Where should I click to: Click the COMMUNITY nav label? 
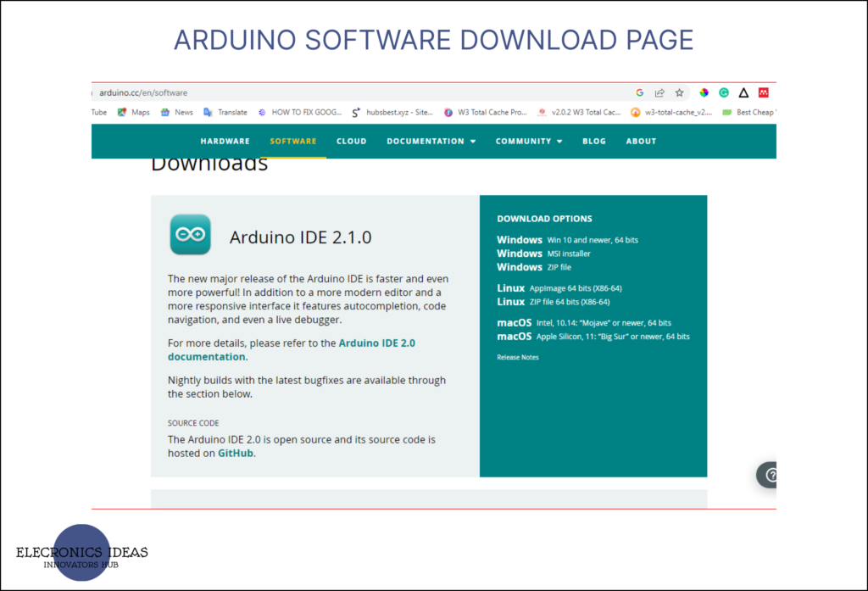pos(523,142)
